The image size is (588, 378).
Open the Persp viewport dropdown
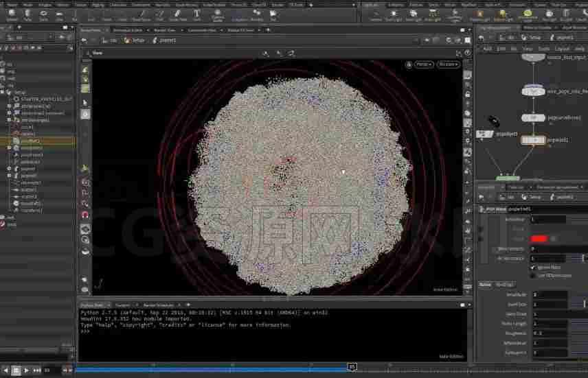pyautogui.click(x=424, y=64)
